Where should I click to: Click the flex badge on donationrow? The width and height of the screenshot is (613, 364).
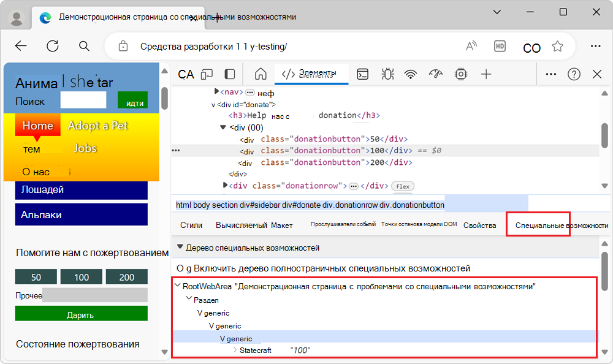403,186
